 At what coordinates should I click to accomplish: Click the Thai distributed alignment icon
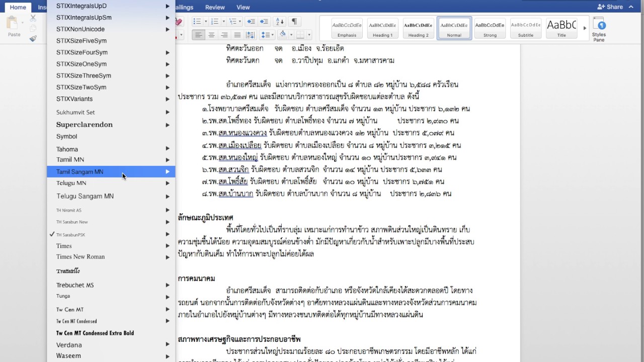(x=251, y=35)
